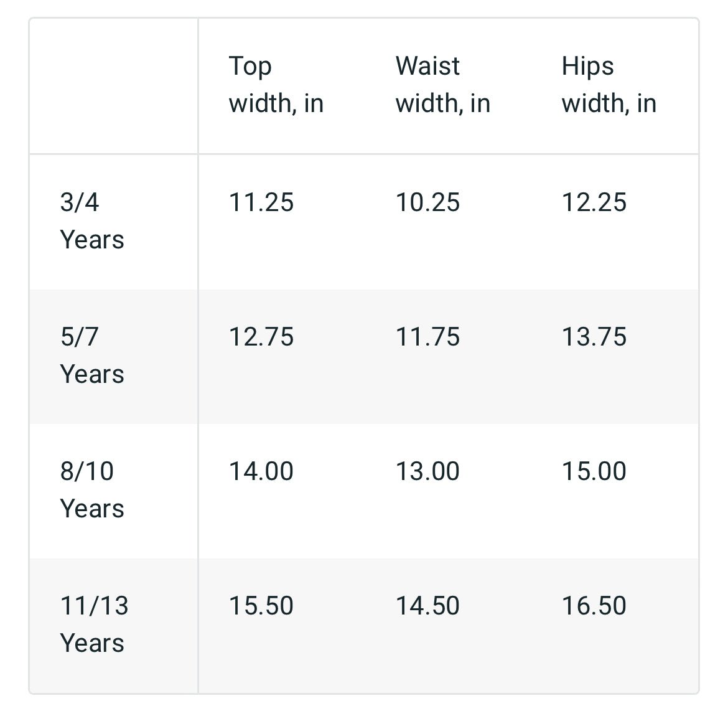Click the 13.75 hips width value
Image resolution: width=728 pixels, height=716 pixels.
(x=594, y=337)
